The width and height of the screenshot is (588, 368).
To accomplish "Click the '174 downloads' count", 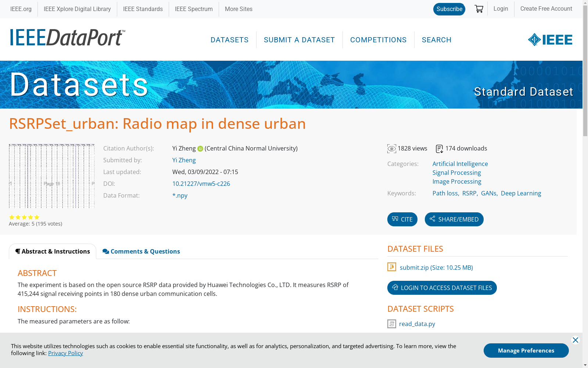I will tap(466, 148).
